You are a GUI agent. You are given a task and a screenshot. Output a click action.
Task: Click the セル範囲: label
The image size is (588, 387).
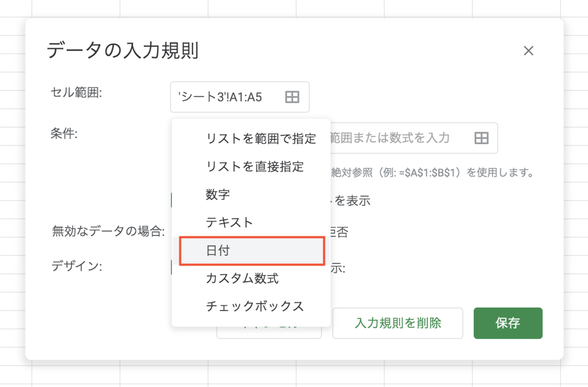coord(76,92)
